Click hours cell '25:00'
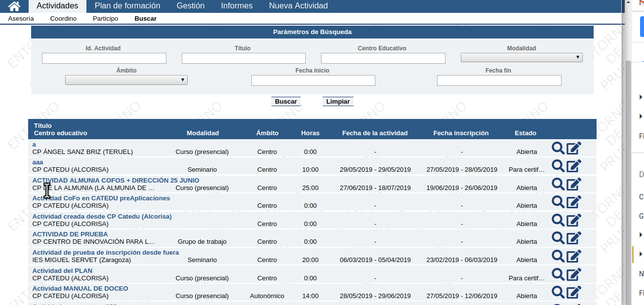This screenshot has height=305, width=644. click(310, 188)
